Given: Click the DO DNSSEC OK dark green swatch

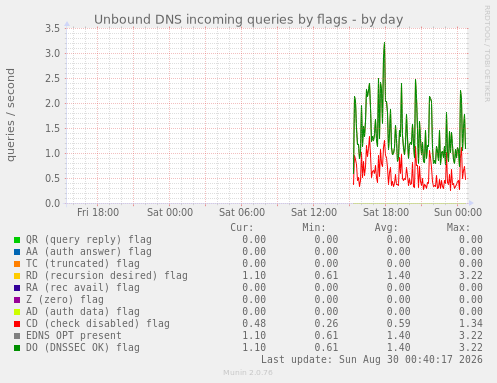Looking at the screenshot, I should click(17, 348).
